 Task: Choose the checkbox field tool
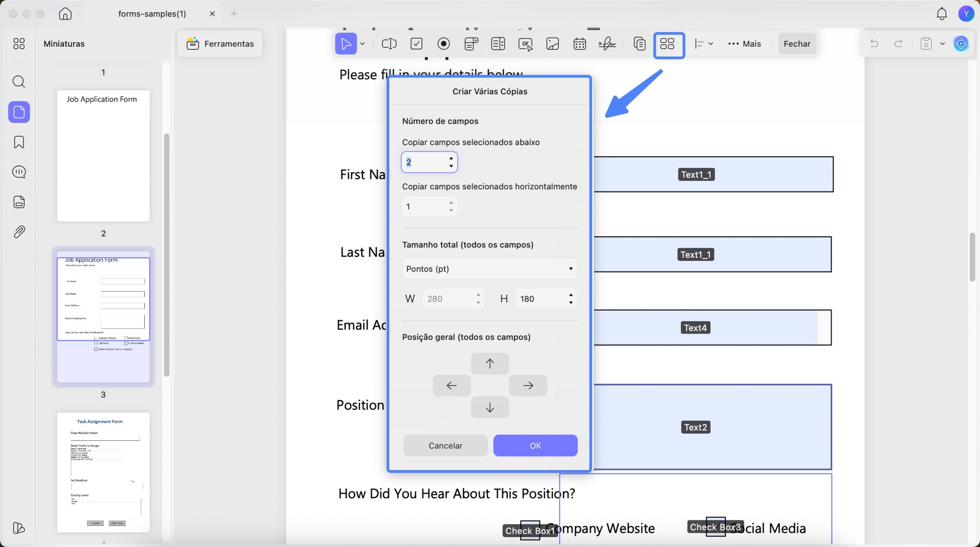416,44
